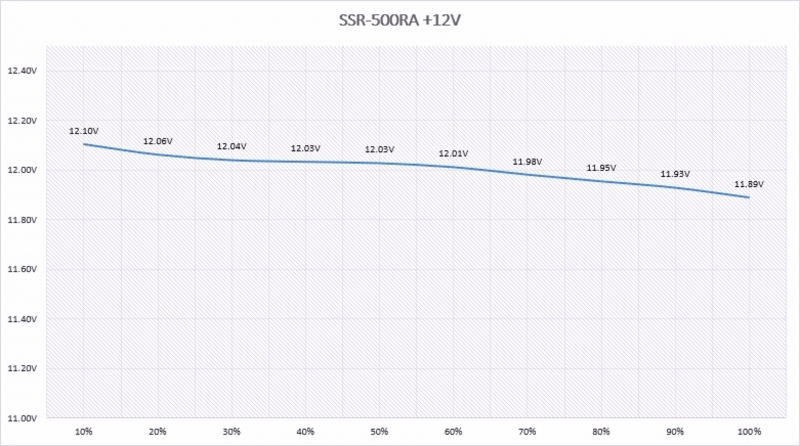The height and width of the screenshot is (446, 800).
Task: Click the 11.00V y-axis label
Action: tap(22, 418)
